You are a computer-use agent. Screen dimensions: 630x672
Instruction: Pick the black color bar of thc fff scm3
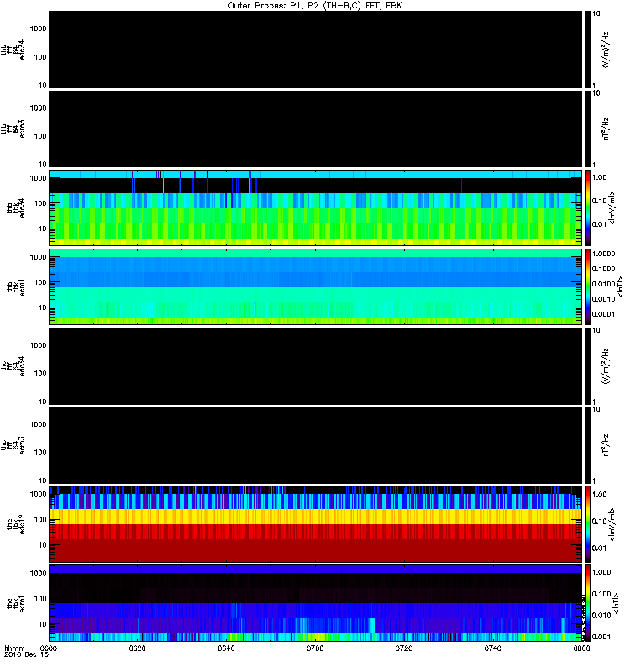[587, 445]
